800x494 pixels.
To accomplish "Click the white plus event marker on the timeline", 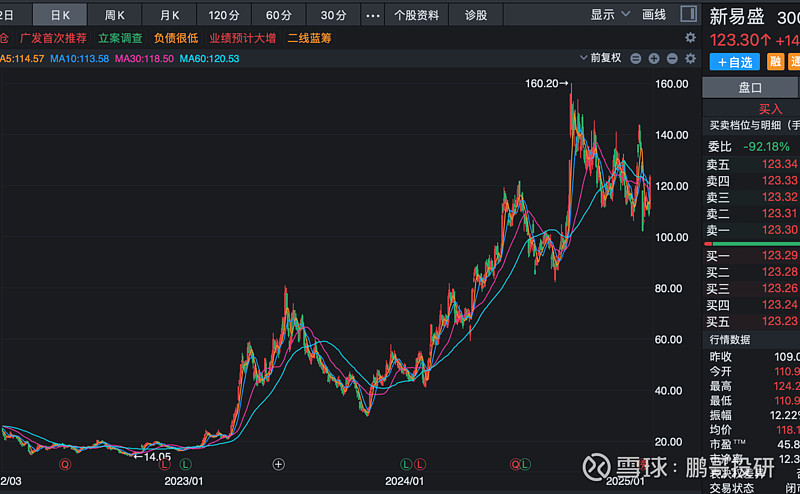I will (278, 464).
